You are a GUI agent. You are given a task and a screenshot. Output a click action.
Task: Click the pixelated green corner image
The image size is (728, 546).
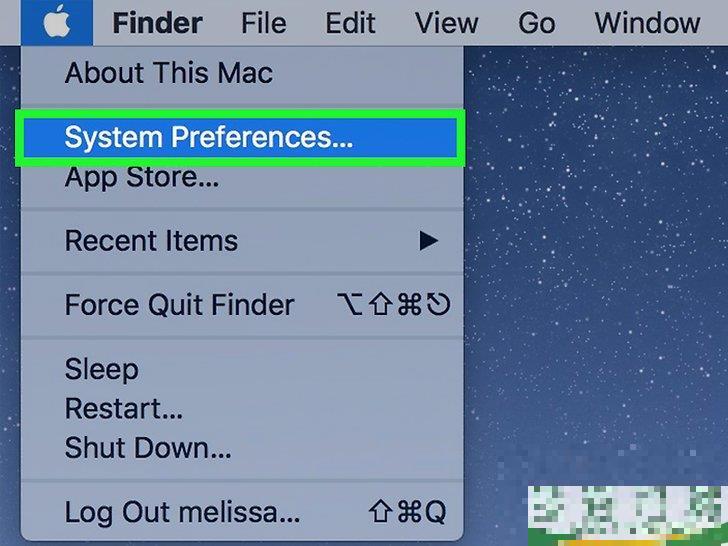628,515
